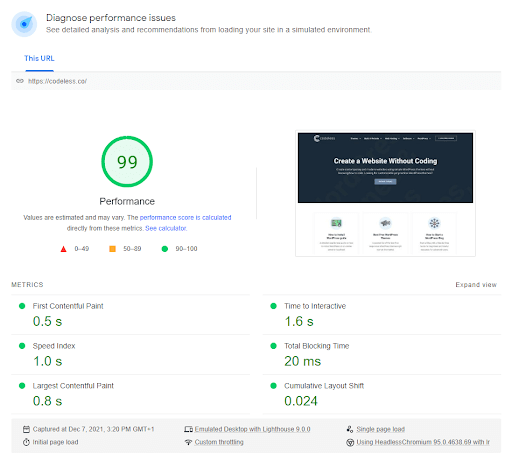The width and height of the screenshot is (512, 453).
Task: Click the green dot beside Cumulative Layout Shift
Action: [273, 386]
